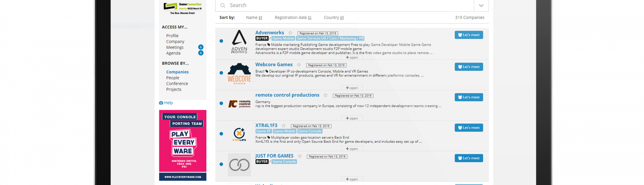Select XTR4L1F3 Game PC tag
This screenshot has height=185, width=644.
click(x=264, y=131)
